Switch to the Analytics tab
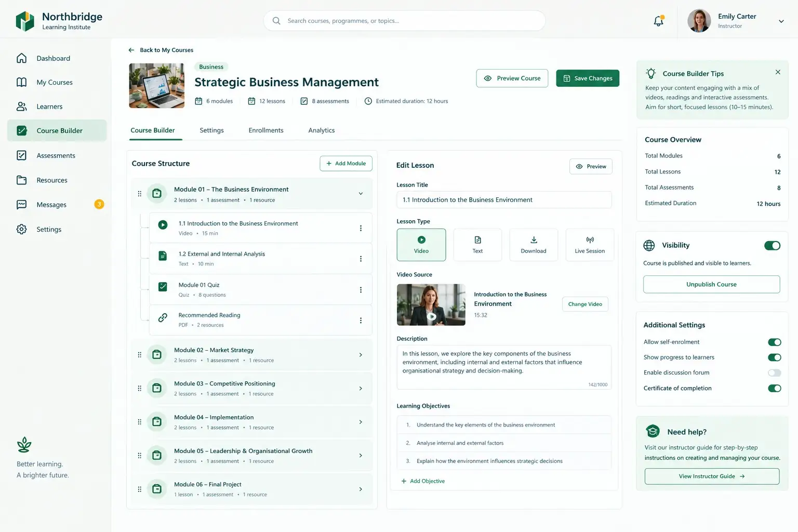 coord(322,130)
